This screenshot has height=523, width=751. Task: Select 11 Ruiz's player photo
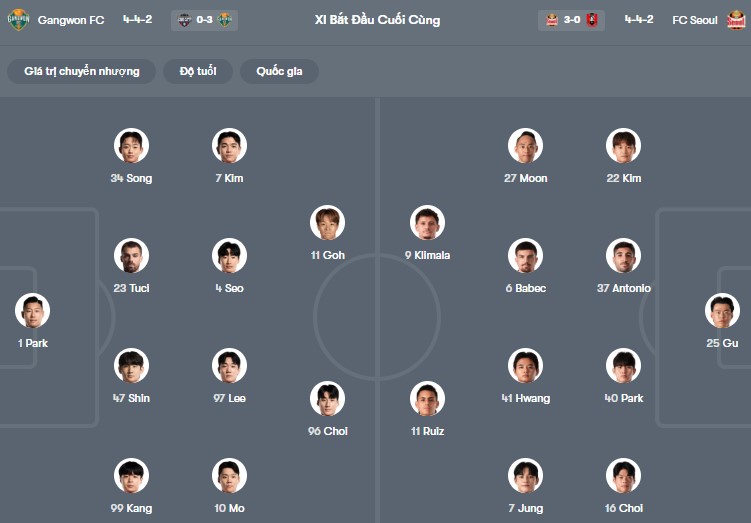point(427,399)
